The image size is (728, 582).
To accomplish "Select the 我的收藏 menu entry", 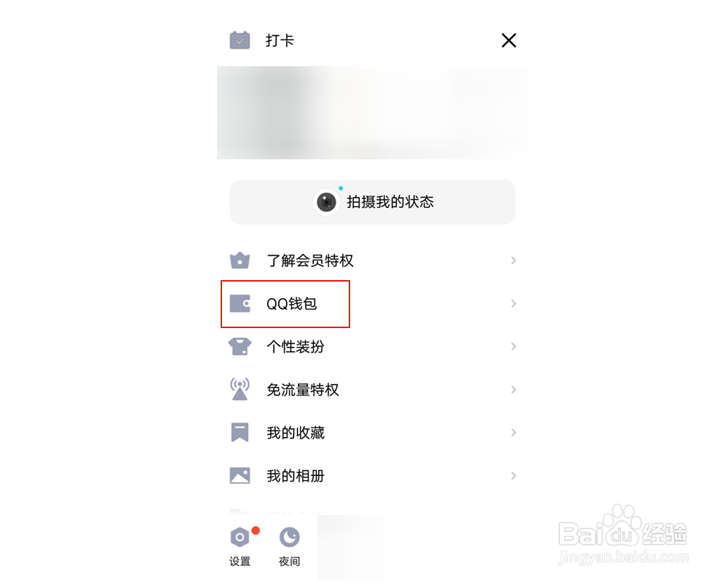I will click(373, 433).
